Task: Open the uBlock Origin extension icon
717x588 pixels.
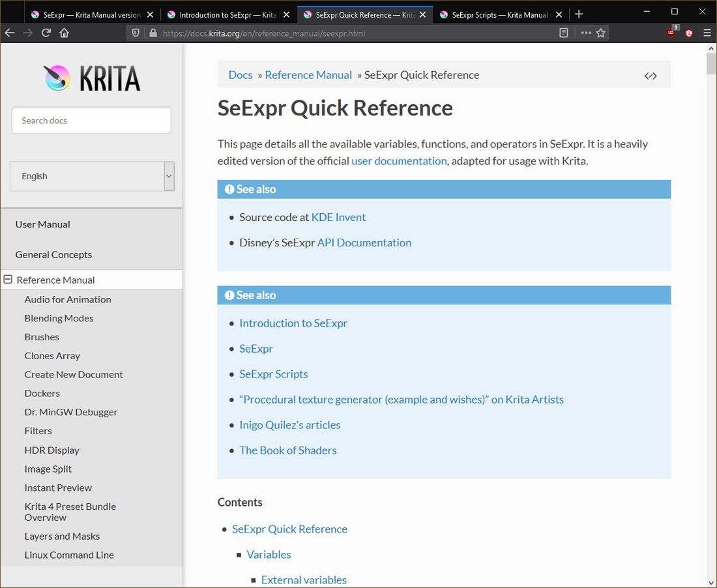Action: coord(671,33)
